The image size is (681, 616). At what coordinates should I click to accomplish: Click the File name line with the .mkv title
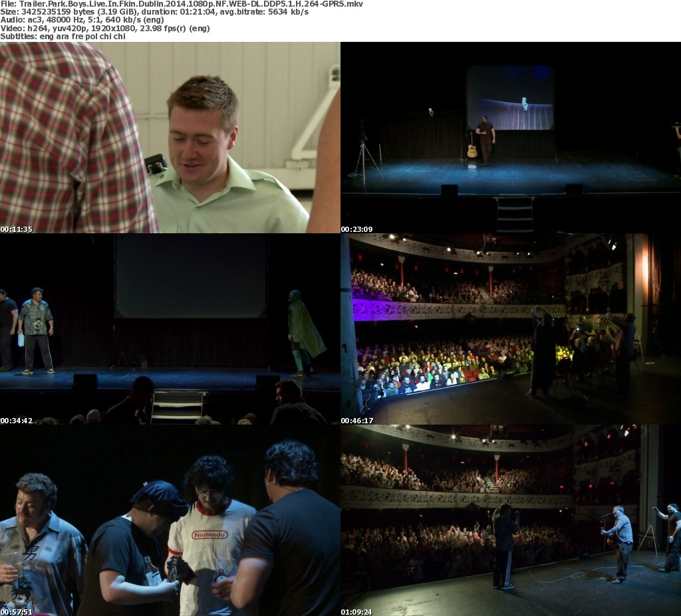point(181,4)
